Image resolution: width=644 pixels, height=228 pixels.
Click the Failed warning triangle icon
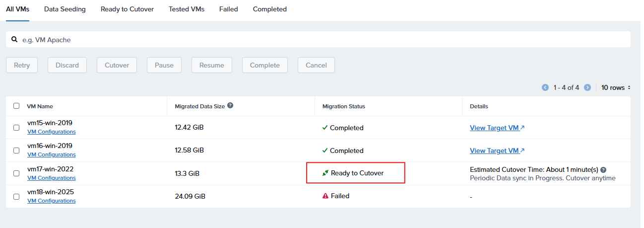325,196
